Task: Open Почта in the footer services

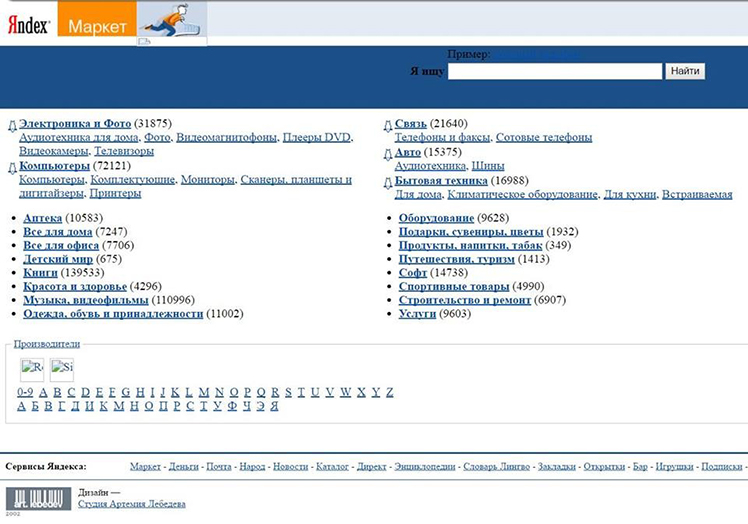Action: click(219, 467)
